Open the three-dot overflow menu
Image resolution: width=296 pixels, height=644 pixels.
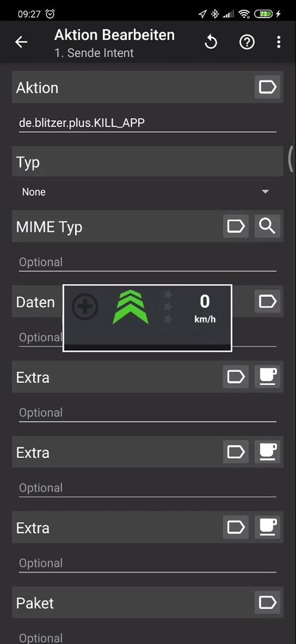click(x=279, y=42)
